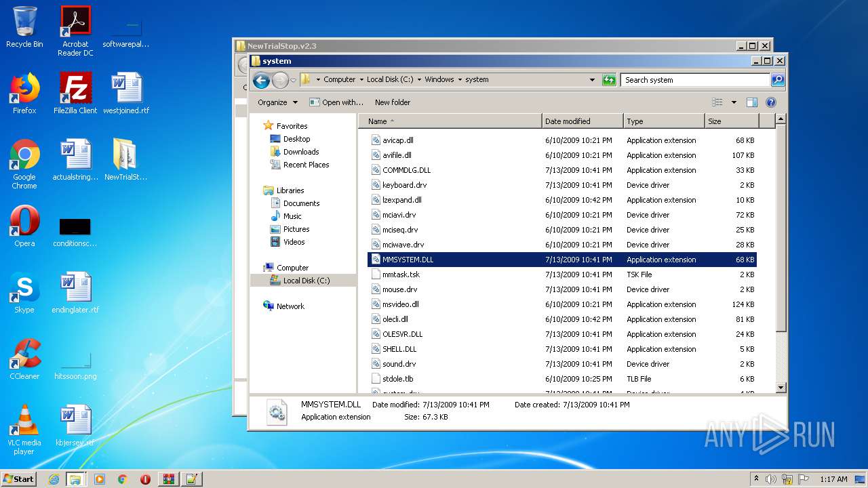Image resolution: width=868 pixels, height=488 pixels.
Task: Select Favorites in navigation pane
Action: tap(292, 126)
